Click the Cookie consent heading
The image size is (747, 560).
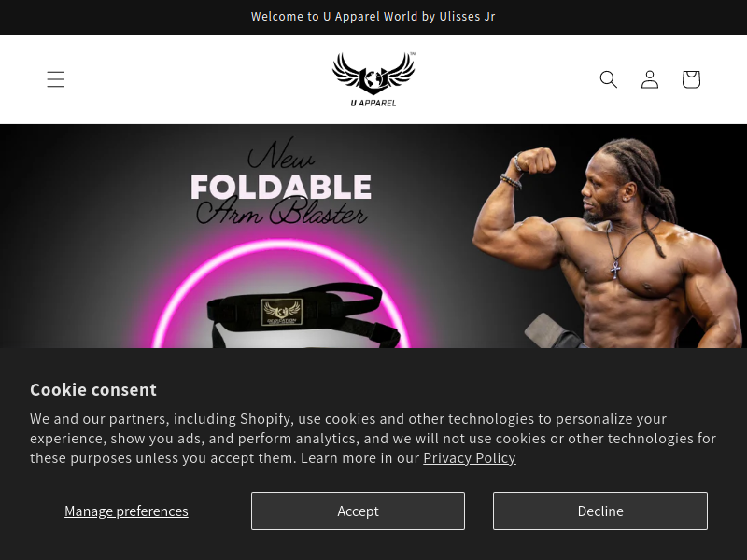[93, 389]
